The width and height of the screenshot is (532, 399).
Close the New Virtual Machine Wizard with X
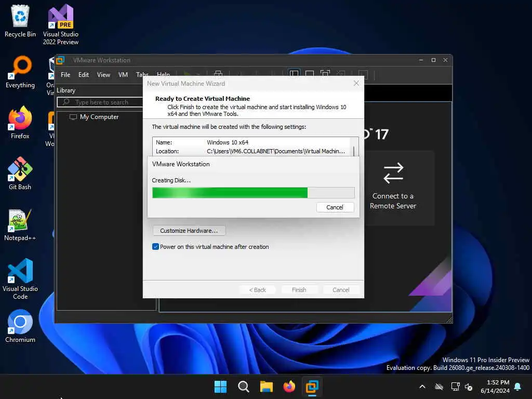tap(356, 83)
